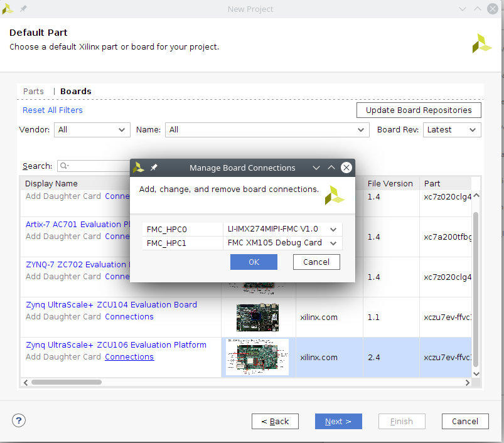Click the Finish button
Image resolution: width=504 pixels, height=443 pixels.
402,421
